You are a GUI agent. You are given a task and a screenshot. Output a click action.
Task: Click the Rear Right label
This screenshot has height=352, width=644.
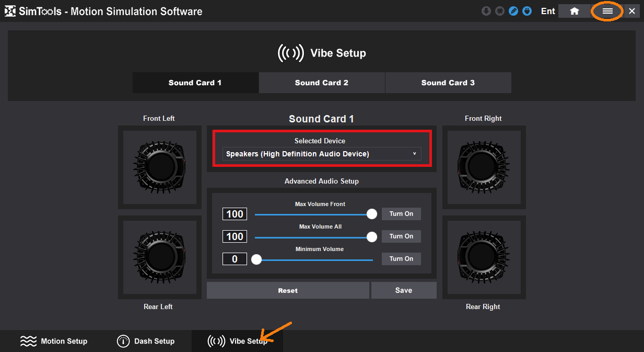[483, 306]
